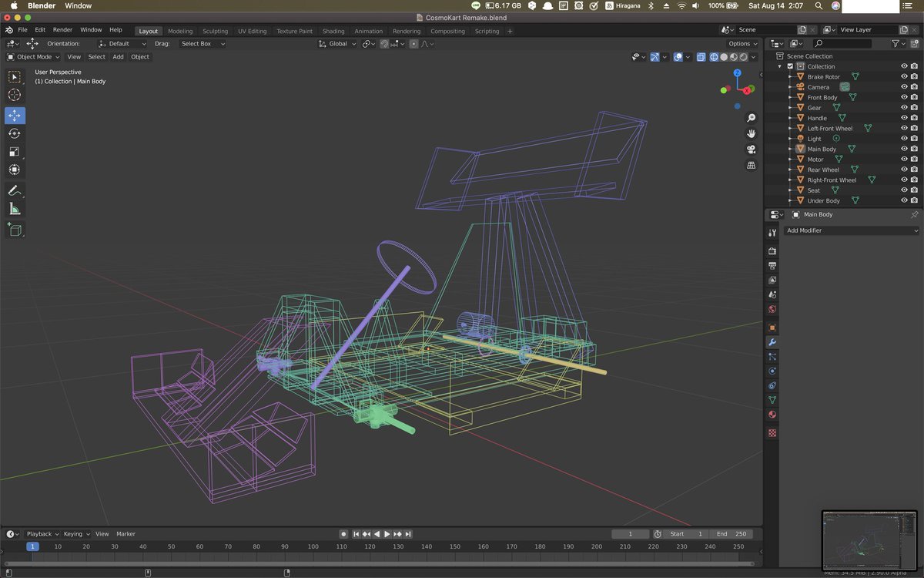Open the Add Modifier dropdown
924x578 pixels.
852,230
